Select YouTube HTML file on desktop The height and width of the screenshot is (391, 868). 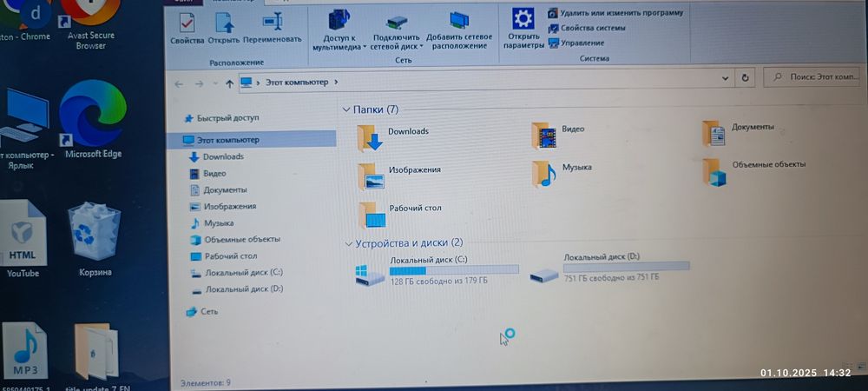pos(23,238)
